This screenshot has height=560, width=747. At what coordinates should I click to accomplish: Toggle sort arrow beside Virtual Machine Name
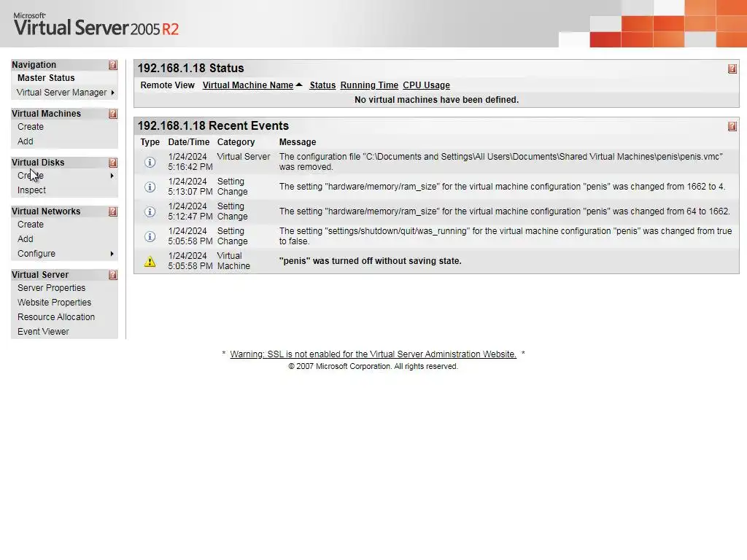[299, 85]
